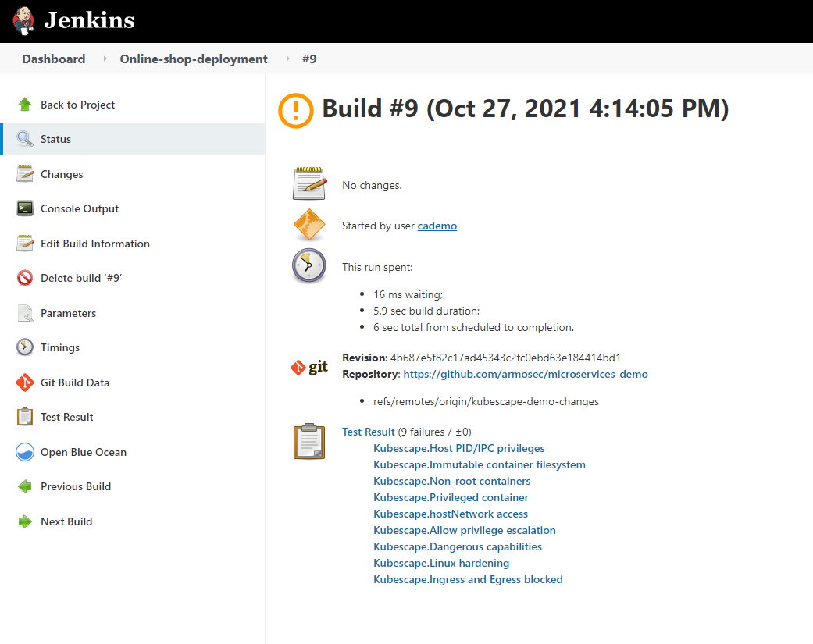Screen dimensions: 813x644
Task: Click the orange unstable build status icon
Action: click(x=296, y=110)
